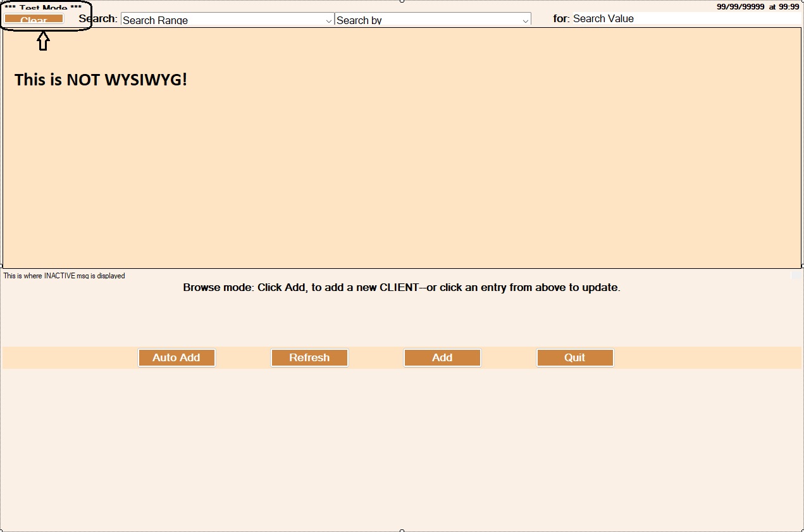Expand the Search Range combo box arrow
Image resolution: width=804 pixels, height=532 pixels.
[328, 20]
